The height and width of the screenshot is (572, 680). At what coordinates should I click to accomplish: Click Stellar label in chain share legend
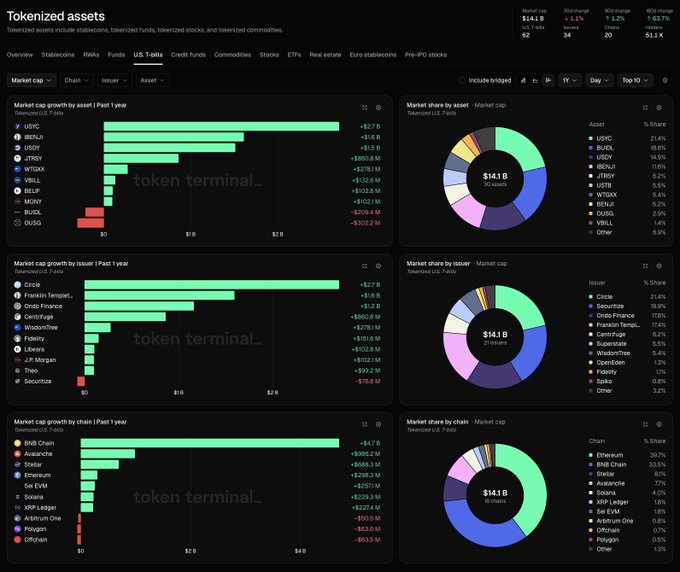(x=605, y=474)
